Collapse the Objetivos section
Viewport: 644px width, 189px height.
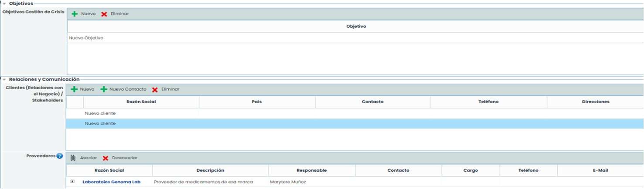(4, 3)
